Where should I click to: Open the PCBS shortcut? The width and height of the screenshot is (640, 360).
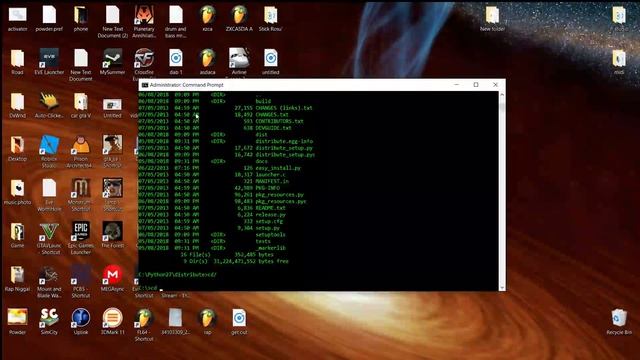[80, 282]
